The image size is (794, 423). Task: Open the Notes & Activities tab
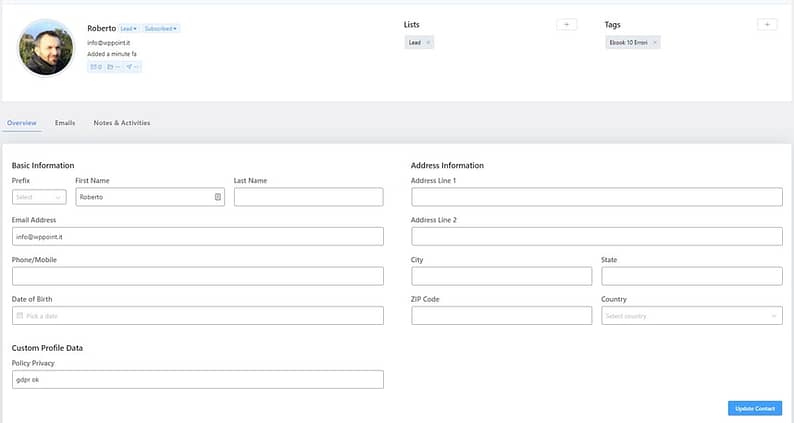122,123
